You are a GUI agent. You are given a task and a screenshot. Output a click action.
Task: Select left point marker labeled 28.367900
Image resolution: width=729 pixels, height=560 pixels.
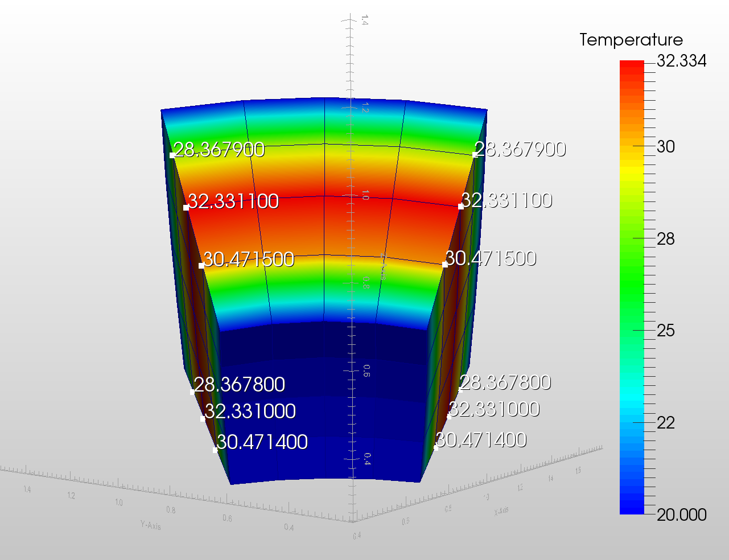tap(172, 155)
